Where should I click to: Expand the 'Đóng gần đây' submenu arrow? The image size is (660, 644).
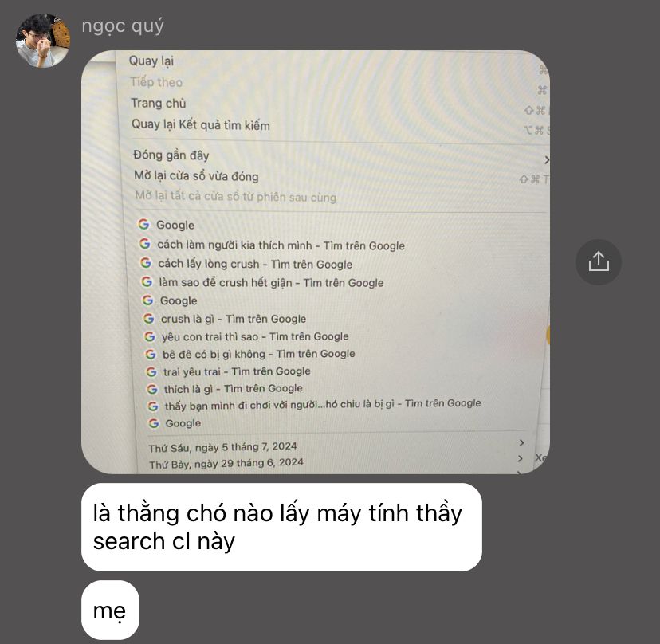pos(546,160)
